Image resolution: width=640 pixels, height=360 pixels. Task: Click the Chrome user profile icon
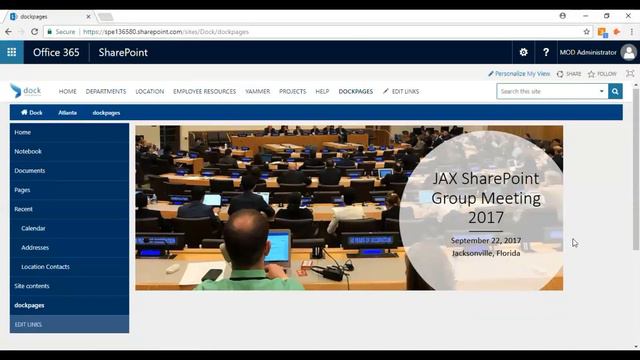(562, 16)
